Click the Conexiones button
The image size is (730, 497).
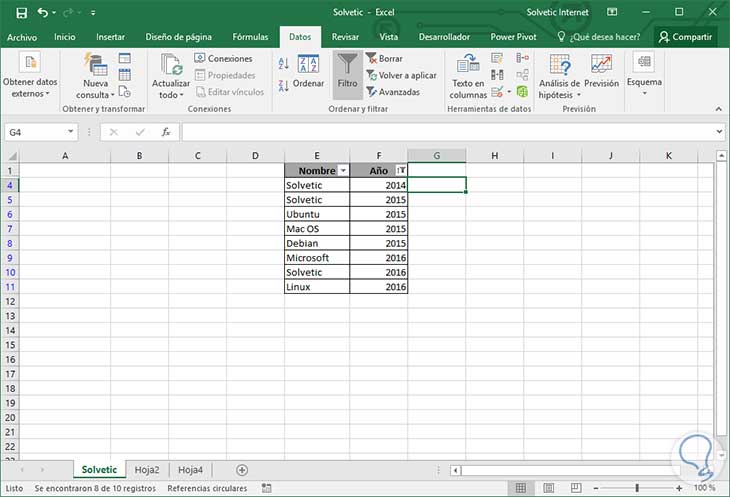(x=223, y=59)
